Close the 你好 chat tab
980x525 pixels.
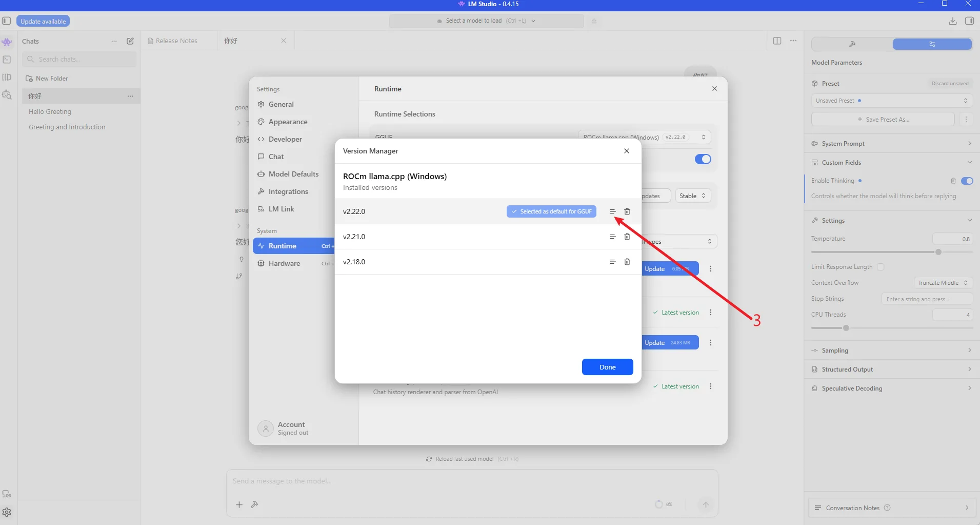(x=284, y=41)
